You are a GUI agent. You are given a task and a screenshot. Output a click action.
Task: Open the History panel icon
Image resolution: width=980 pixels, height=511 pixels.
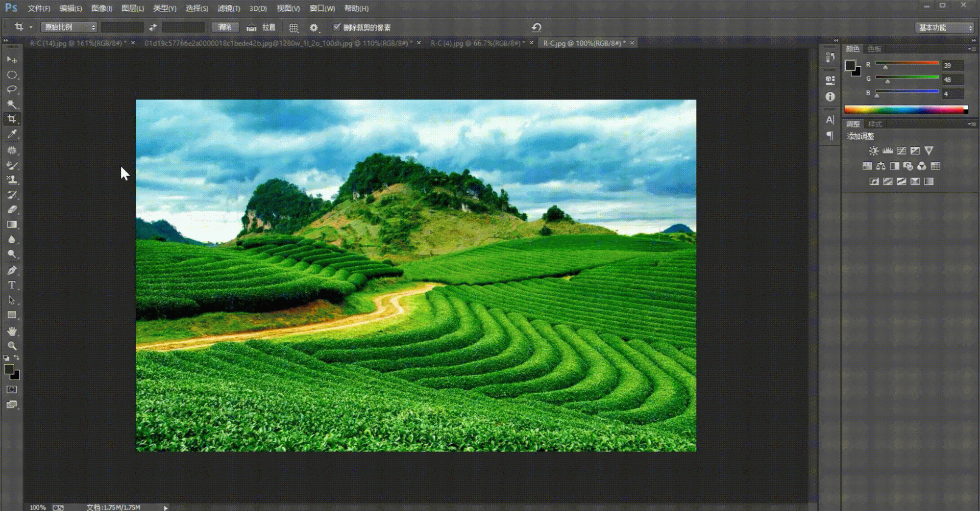(830, 57)
